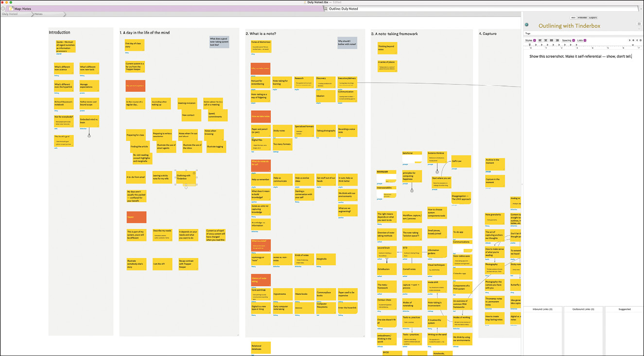Click the gear icon in text toolbar
This screenshot has height=356, width=644.
point(641,40)
